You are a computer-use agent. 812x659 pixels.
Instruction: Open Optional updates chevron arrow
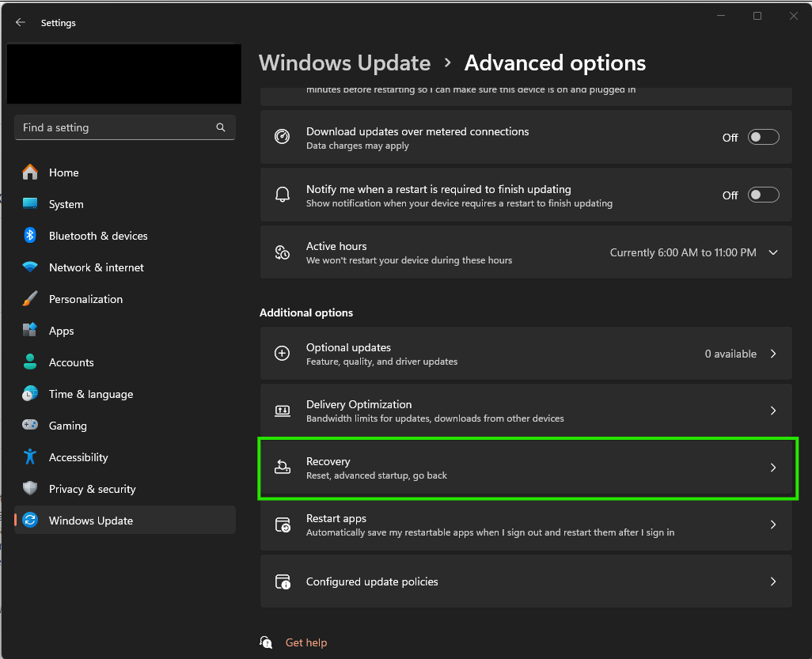[x=773, y=354]
